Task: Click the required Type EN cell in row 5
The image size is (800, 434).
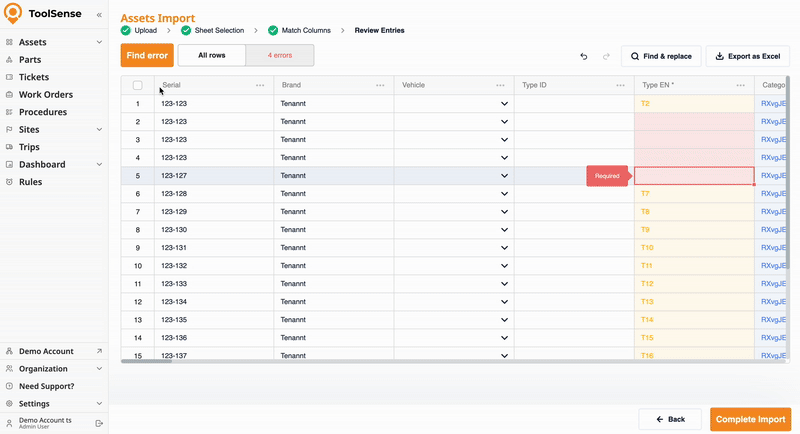Action: click(694, 176)
